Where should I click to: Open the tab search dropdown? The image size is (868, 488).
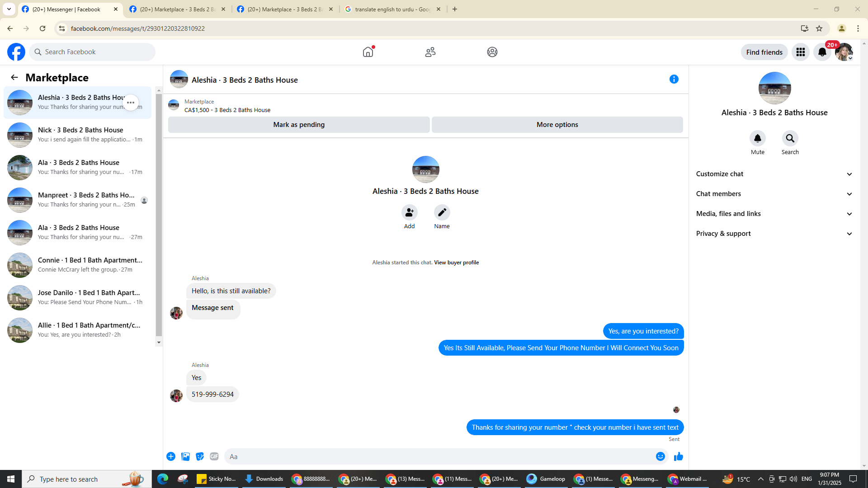point(9,9)
